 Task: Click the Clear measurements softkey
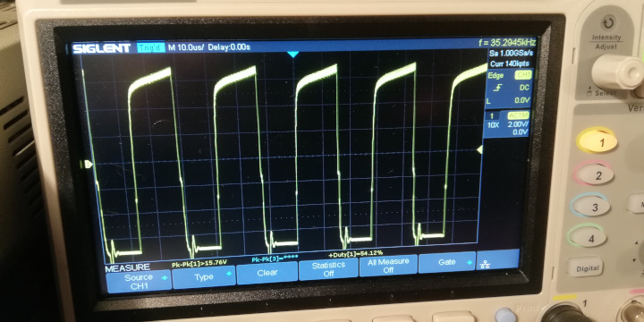coord(267,272)
